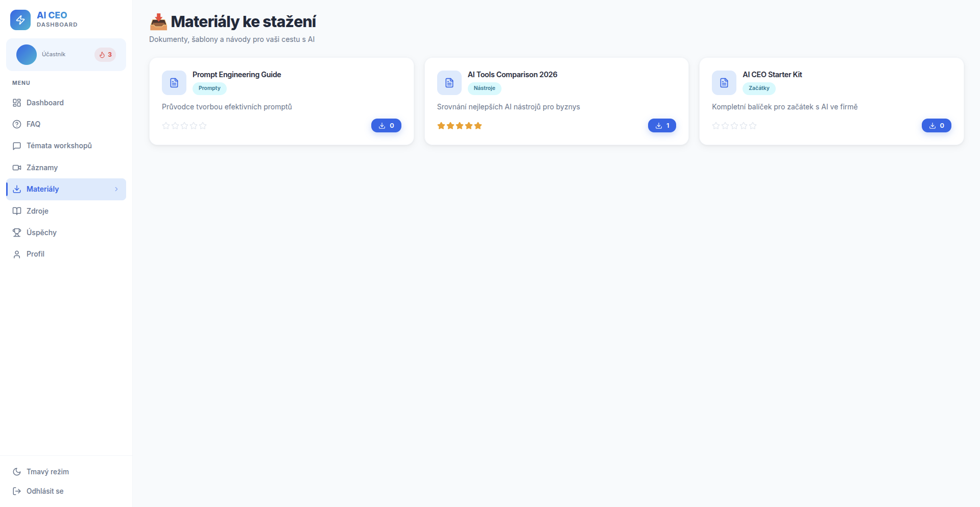Screen dimensions: 980x507
Task: Click the Účastník profile avatar
Action: pos(27,55)
